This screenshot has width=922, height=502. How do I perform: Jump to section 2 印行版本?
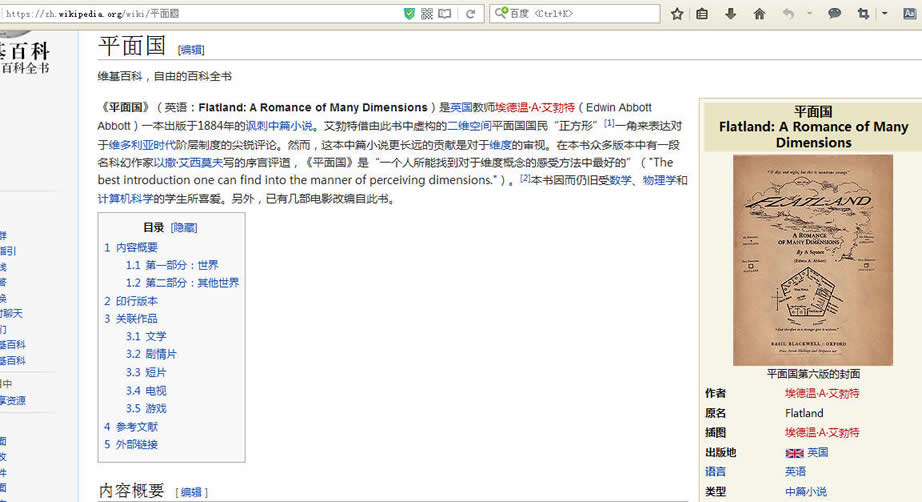pos(131,301)
